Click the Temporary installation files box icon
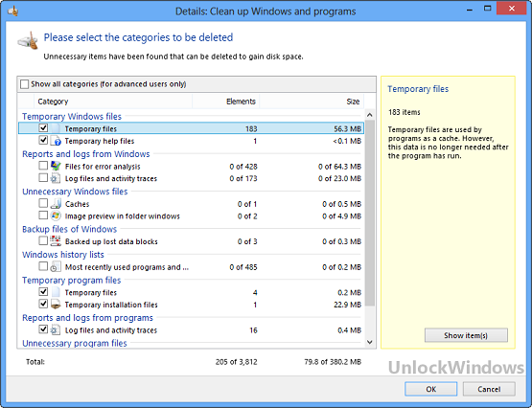532x408 pixels. pyautogui.click(x=56, y=305)
